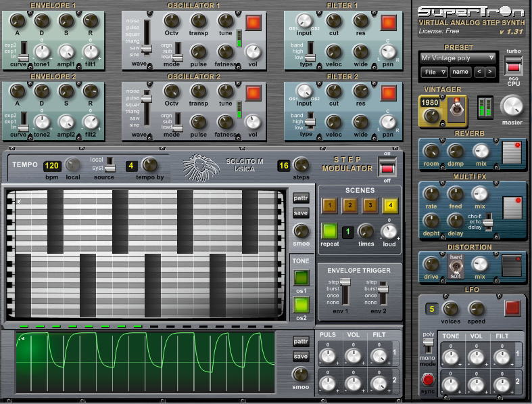Screen dimensions: 532x404
Task: Select scene 3
Action: tap(370, 205)
